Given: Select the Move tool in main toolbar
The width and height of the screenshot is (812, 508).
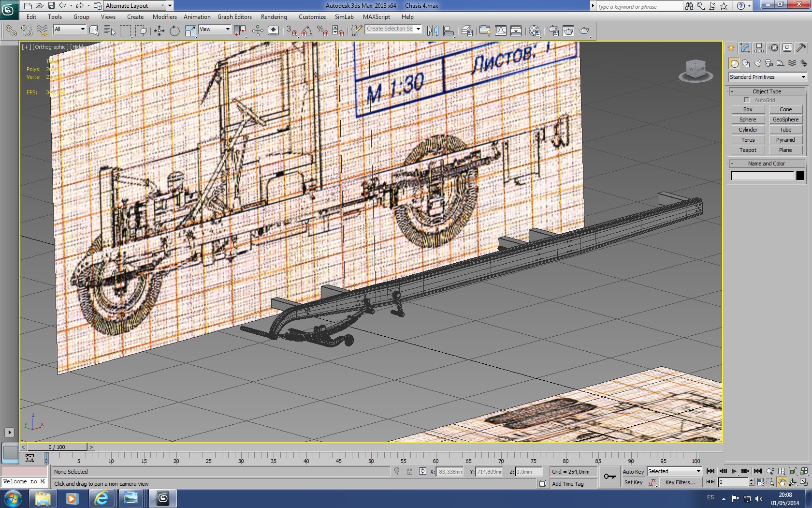Looking at the screenshot, I should pyautogui.click(x=159, y=31).
